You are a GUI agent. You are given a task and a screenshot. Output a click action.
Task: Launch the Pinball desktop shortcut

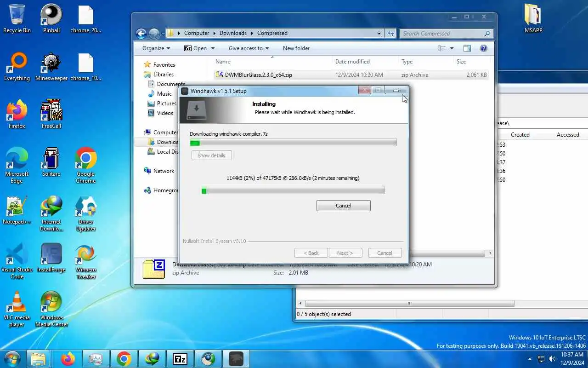coord(51,18)
